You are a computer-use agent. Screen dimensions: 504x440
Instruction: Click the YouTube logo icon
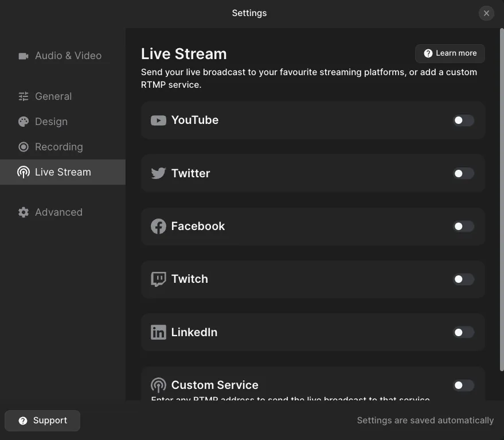tap(158, 120)
